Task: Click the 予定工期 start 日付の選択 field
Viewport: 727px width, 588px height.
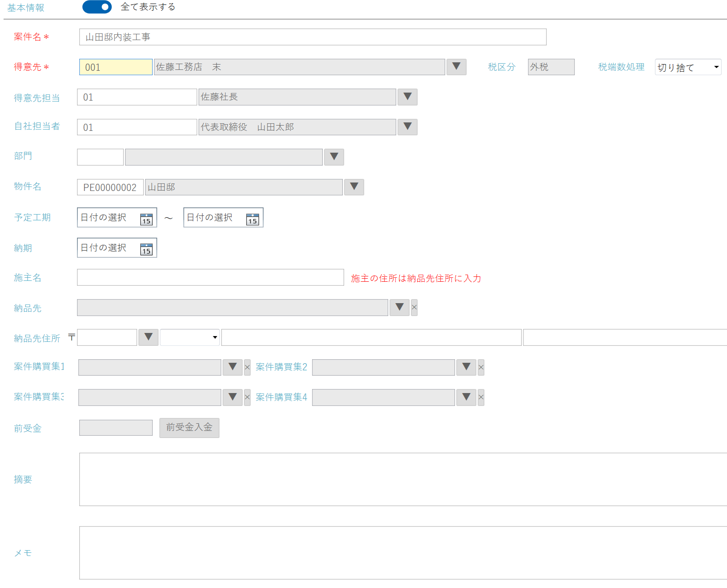Action: click(117, 218)
